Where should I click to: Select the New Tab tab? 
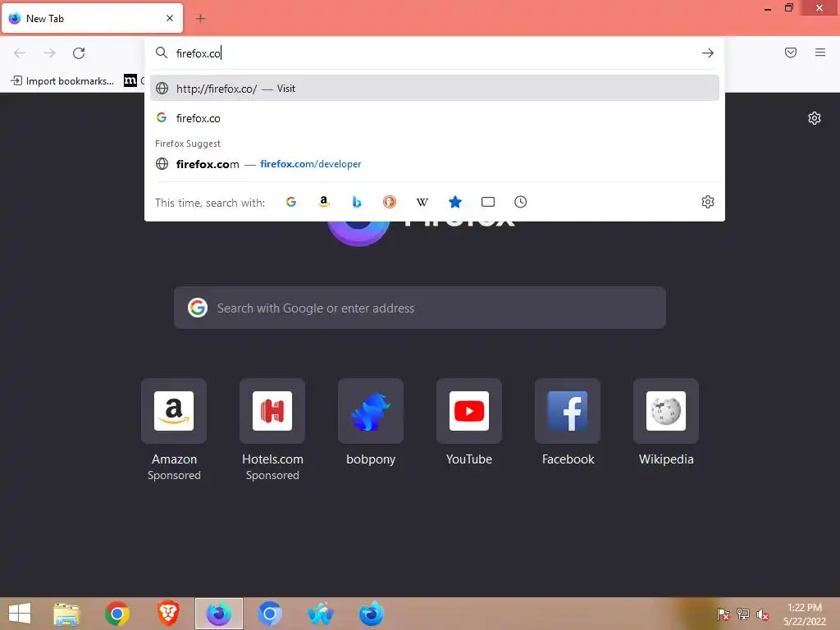pyautogui.click(x=92, y=18)
